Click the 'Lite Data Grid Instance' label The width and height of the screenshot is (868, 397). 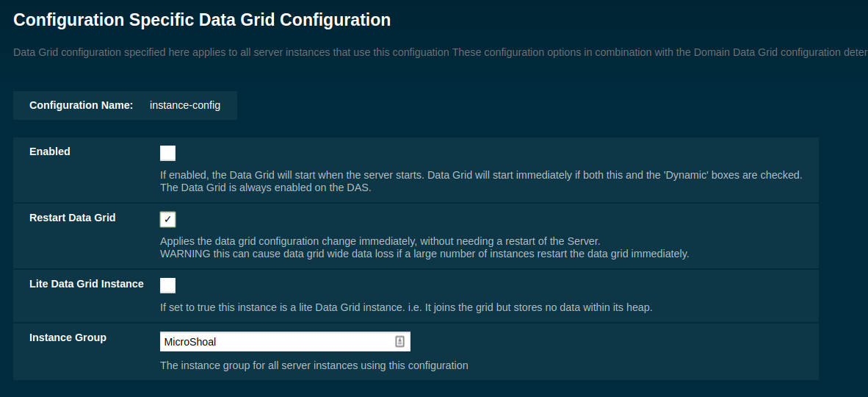(x=87, y=284)
